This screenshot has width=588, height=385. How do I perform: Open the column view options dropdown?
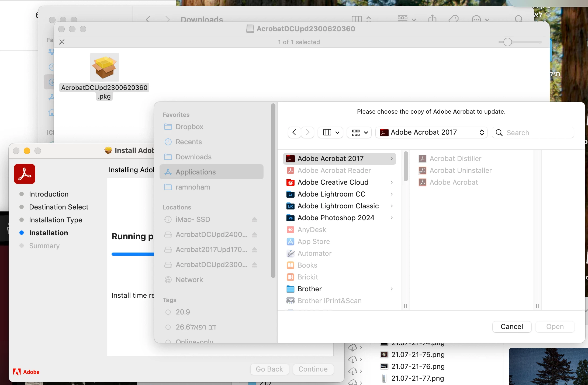tap(331, 132)
